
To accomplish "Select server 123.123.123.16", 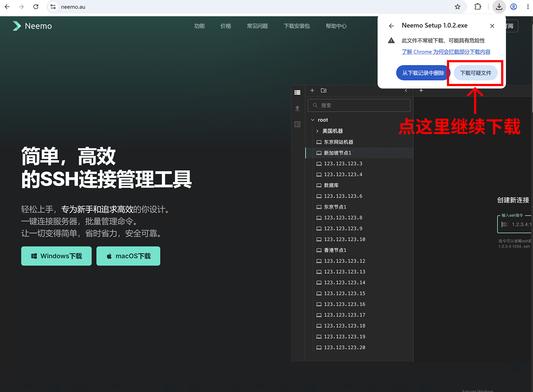I will 359,304.
